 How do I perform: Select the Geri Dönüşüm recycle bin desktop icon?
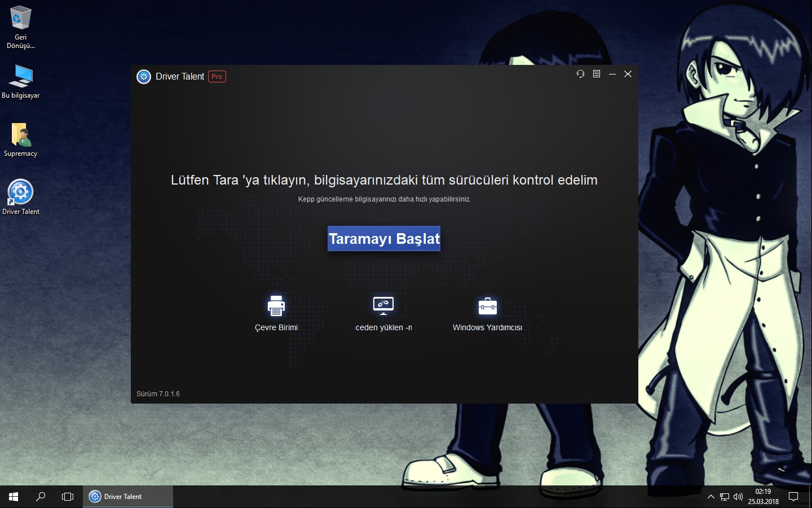[21, 27]
